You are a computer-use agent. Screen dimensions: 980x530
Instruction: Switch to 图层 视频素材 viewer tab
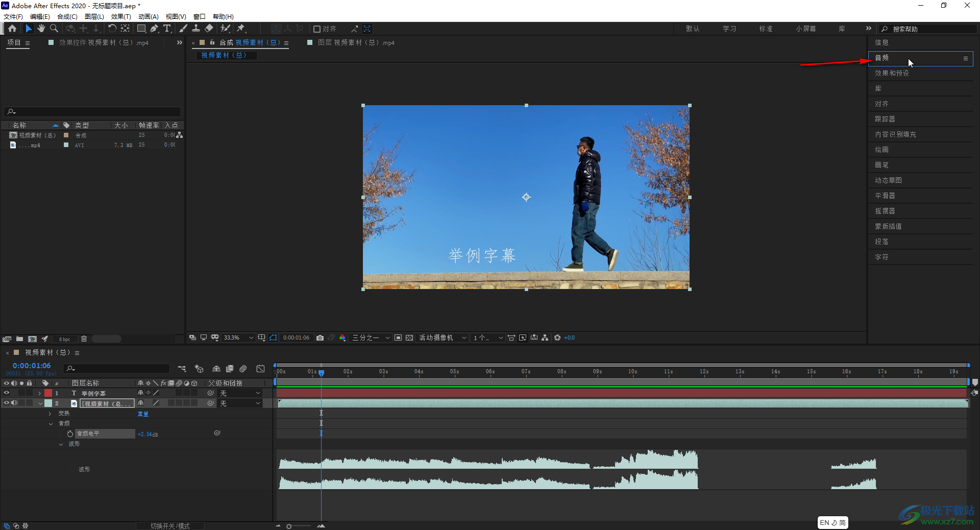(356, 43)
